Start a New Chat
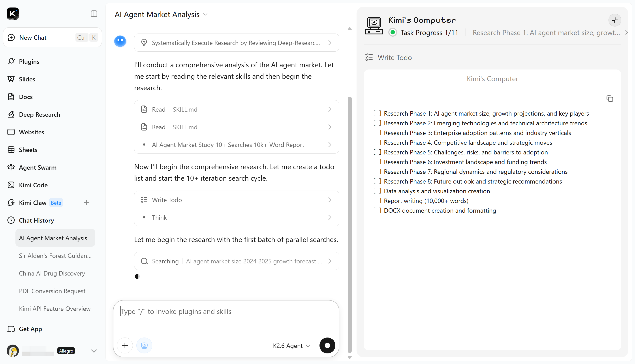The width and height of the screenshot is (635, 364). (x=53, y=38)
